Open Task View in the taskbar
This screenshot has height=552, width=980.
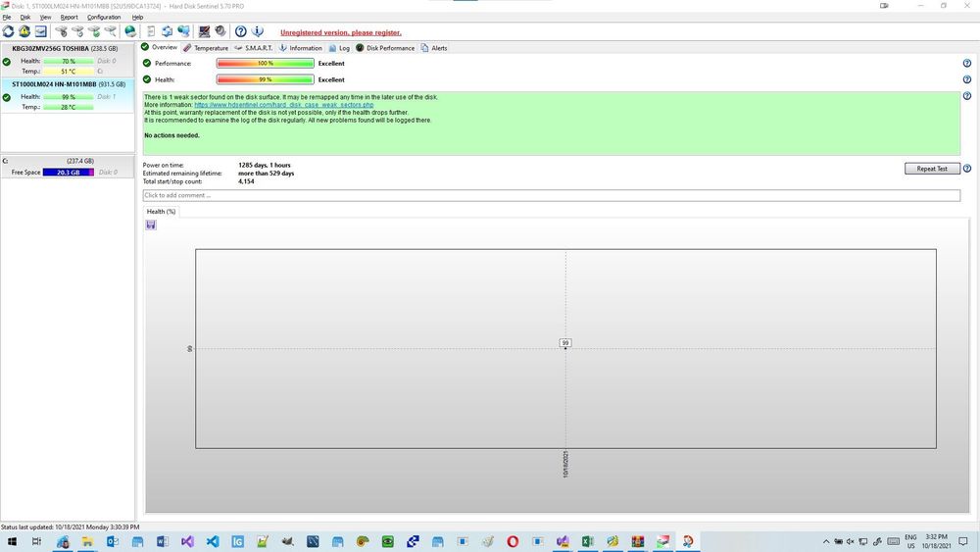click(36, 541)
